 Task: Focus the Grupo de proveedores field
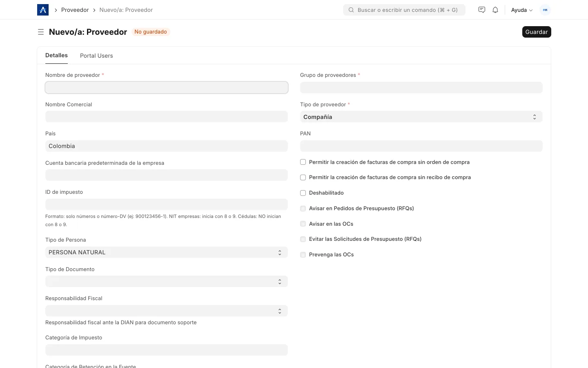[x=421, y=88]
